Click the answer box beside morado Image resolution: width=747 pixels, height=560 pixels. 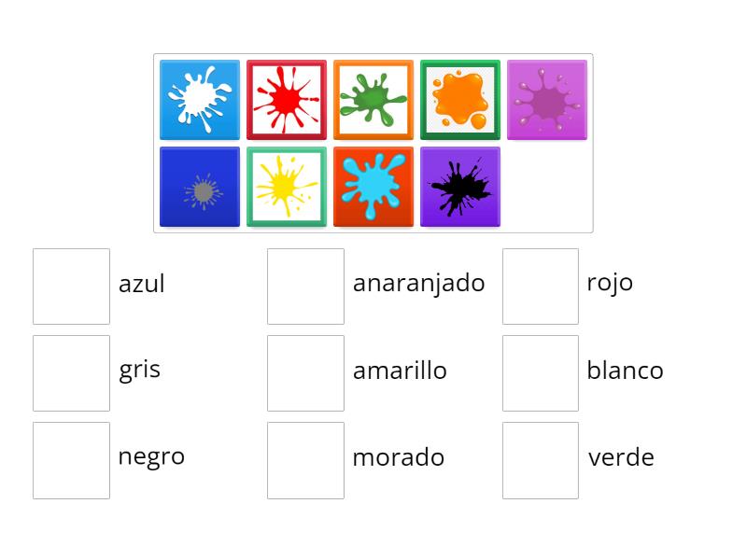pos(305,459)
